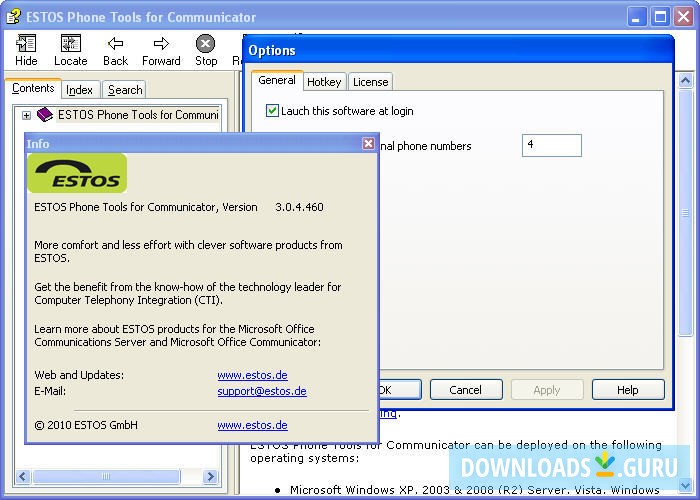
Task: Click the support@estos.de email link
Action: (x=262, y=391)
